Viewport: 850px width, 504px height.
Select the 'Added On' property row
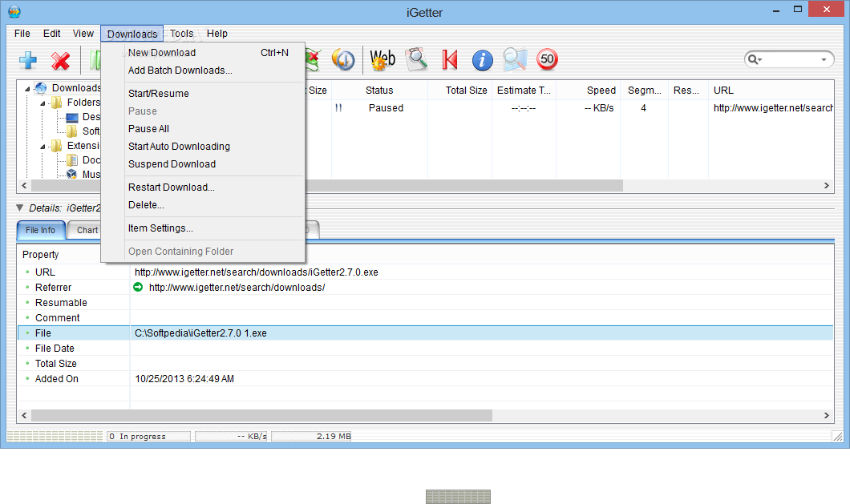pyautogui.click(x=426, y=379)
